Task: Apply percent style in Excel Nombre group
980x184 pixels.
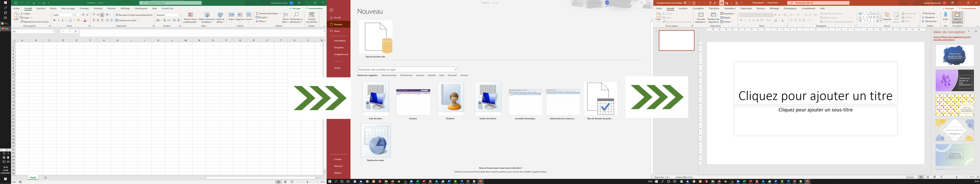Action: (x=165, y=21)
